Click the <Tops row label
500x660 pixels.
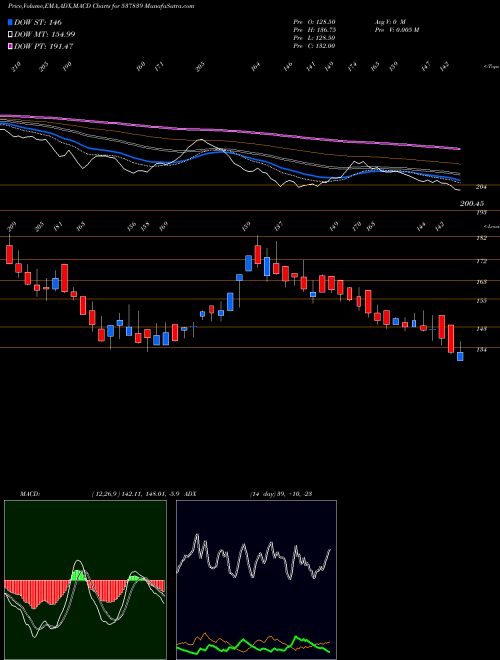[x=491, y=67]
